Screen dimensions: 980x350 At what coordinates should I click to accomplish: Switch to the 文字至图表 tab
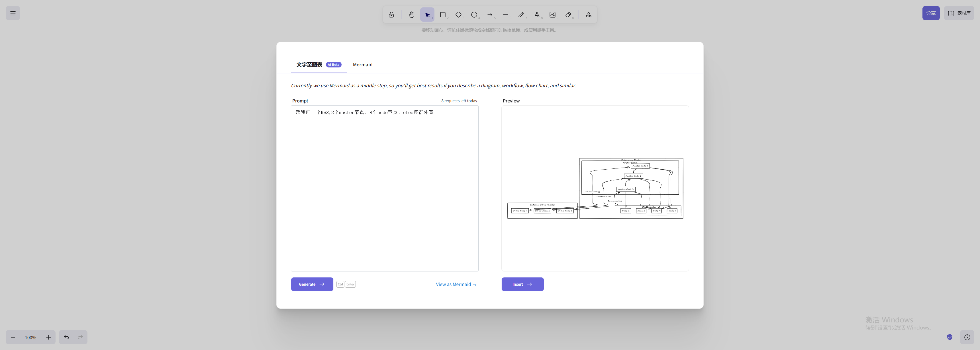(309, 65)
